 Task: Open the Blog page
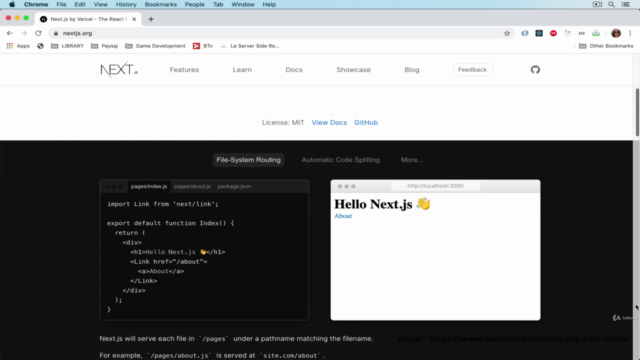coord(412,70)
